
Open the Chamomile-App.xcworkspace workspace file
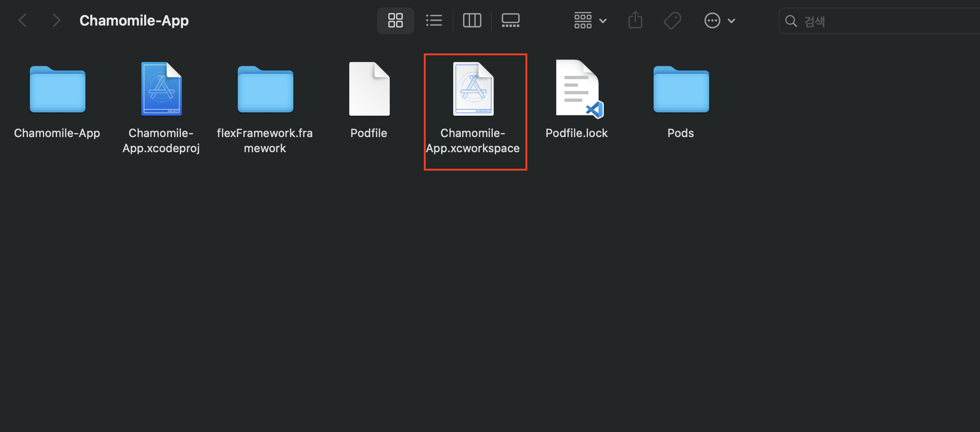[474, 90]
